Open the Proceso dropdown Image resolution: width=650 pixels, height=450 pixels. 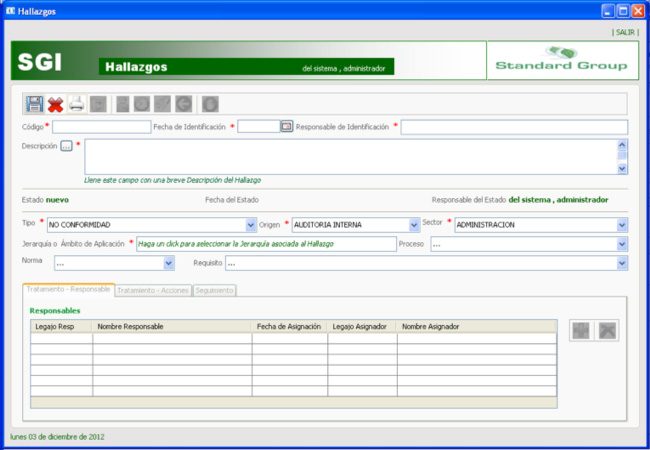tap(622, 244)
